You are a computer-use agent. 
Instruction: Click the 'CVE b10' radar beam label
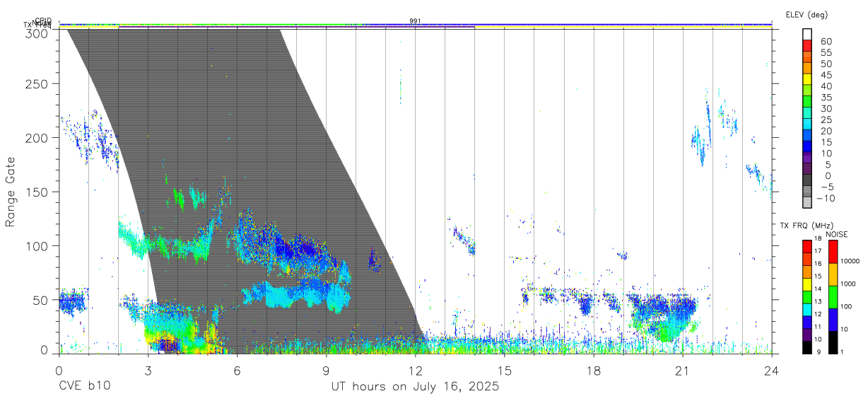(x=84, y=387)
